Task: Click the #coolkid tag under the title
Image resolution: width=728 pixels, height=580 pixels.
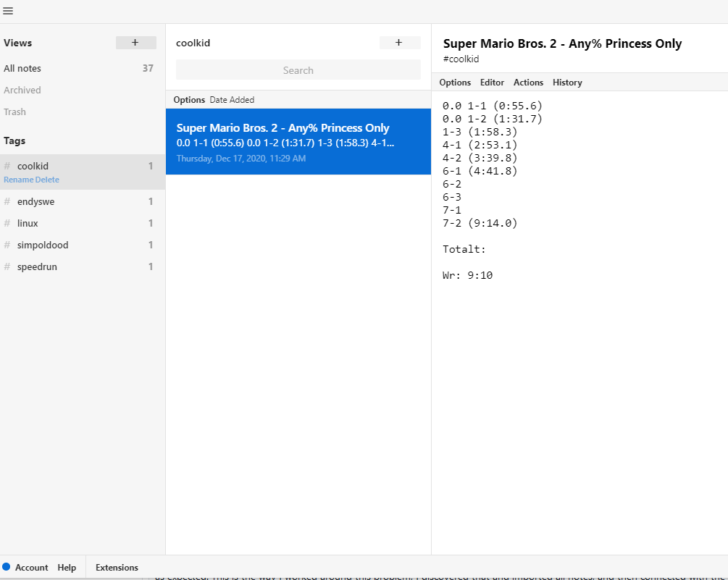Action: click(461, 59)
